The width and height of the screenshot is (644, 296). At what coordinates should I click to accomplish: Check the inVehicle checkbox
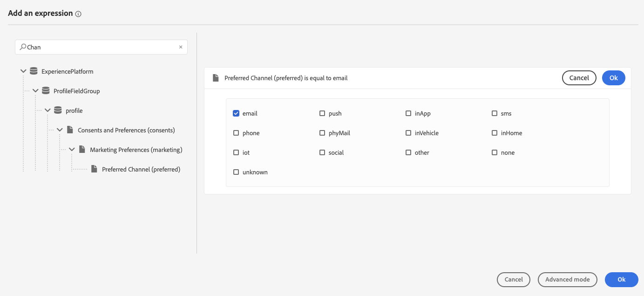(x=408, y=133)
